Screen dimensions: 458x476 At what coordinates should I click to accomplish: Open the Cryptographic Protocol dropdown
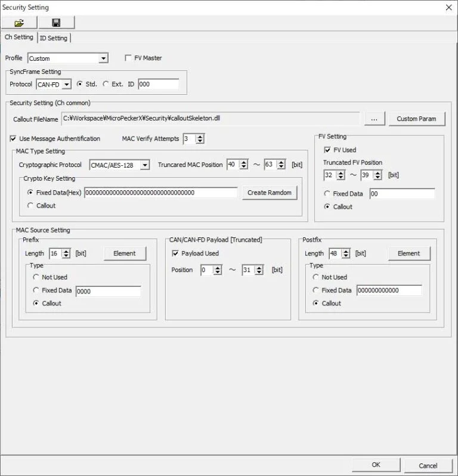(144, 165)
